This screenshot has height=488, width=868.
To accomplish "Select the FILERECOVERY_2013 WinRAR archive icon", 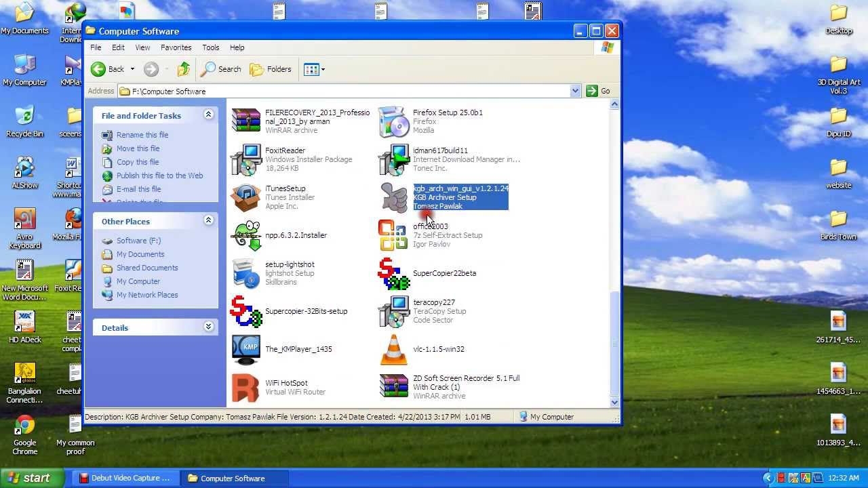I will tap(245, 121).
